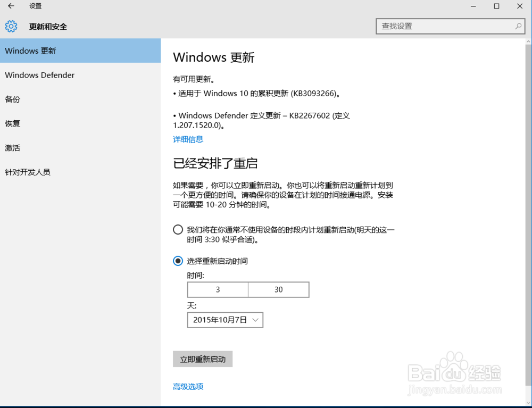This screenshot has height=408, width=532.
Task: Open the 备份 section
Action: 80,99
